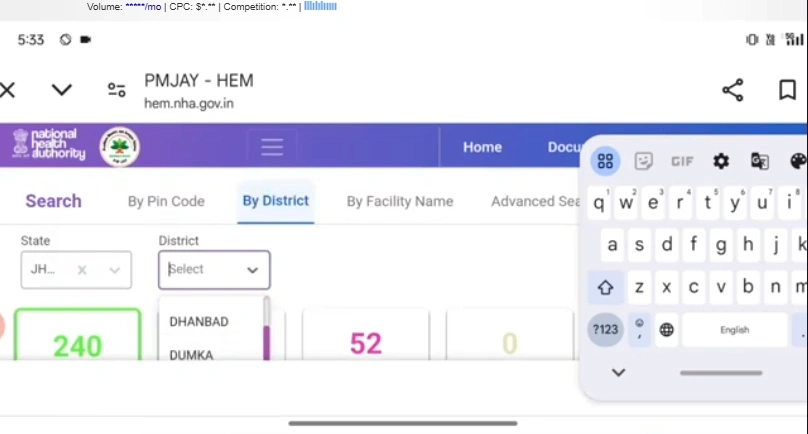Image resolution: width=808 pixels, height=434 pixels.
Task: Select the By District tab
Action: tap(276, 201)
